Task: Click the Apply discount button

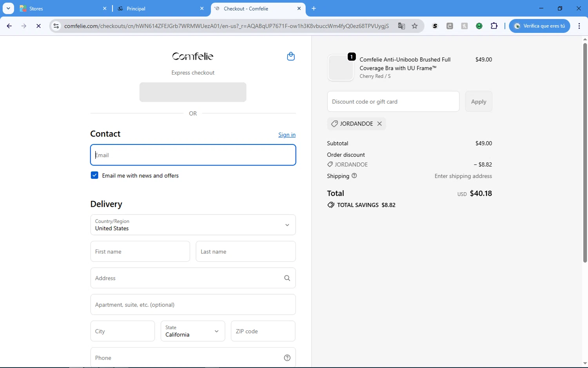Action: click(479, 102)
